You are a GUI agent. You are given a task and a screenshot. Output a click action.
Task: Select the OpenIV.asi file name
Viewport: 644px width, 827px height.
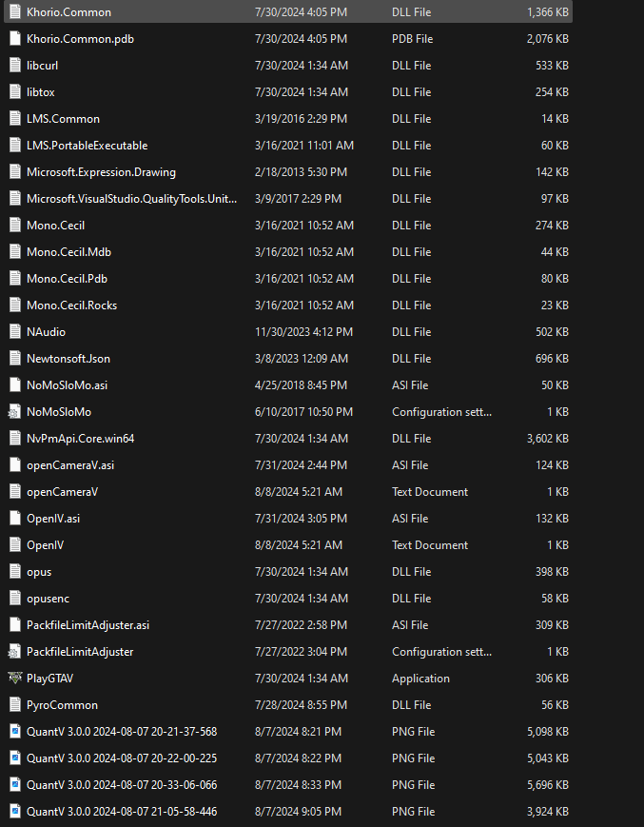click(x=53, y=518)
